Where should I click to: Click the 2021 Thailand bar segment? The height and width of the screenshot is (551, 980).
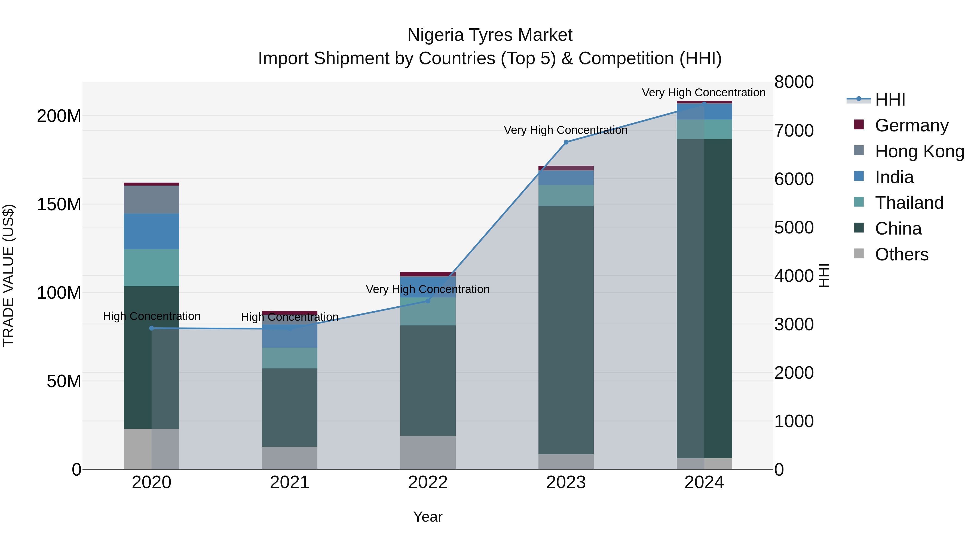(x=290, y=358)
